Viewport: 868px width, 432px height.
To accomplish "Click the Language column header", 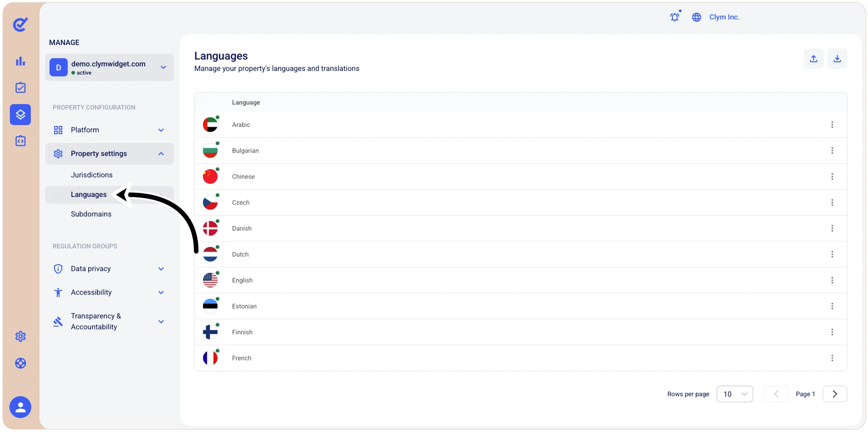I will tap(246, 103).
